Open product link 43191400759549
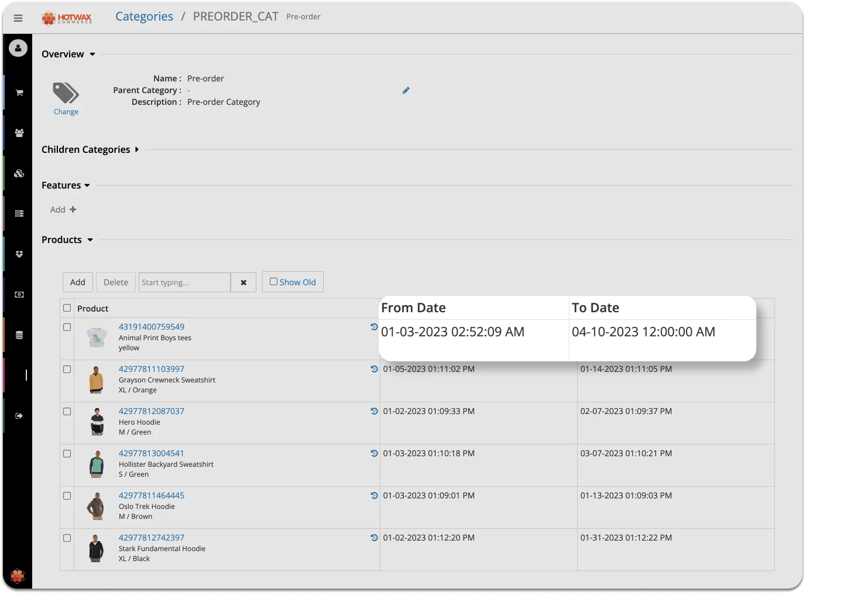 click(152, 327)
